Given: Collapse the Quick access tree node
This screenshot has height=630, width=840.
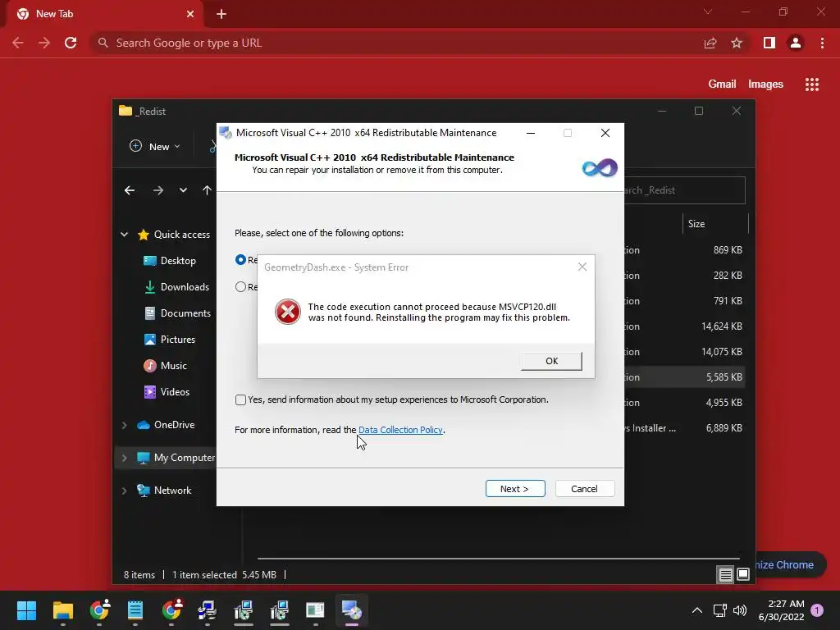Looking at the screenshot, I should (125, 235).
